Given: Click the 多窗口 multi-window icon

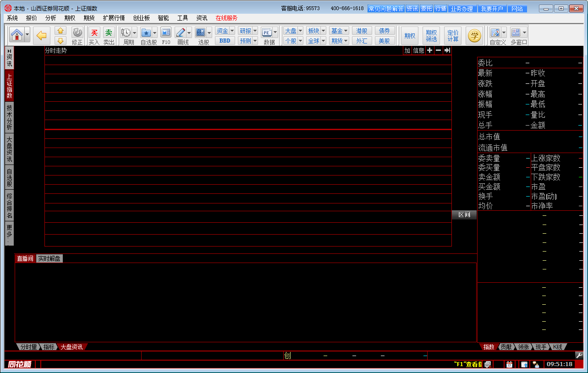Looking at the screenshot, I should tap(516, 33).
